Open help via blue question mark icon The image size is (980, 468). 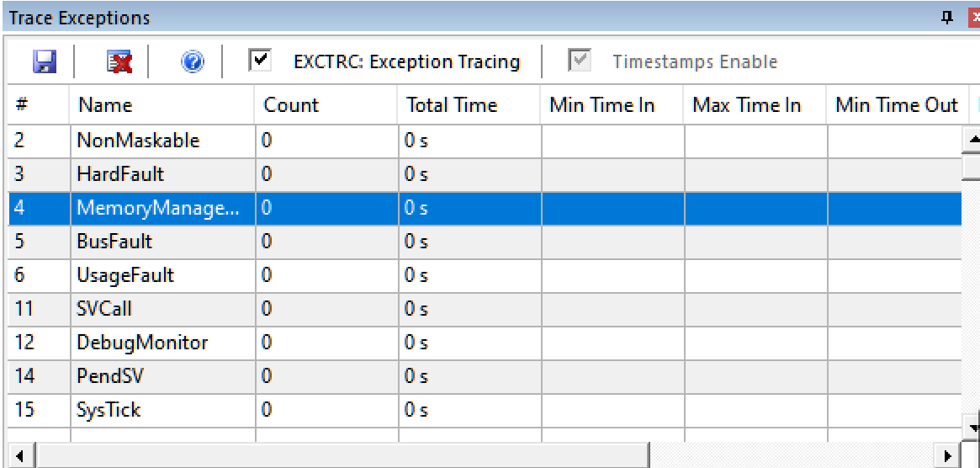[x=193, y=62]
